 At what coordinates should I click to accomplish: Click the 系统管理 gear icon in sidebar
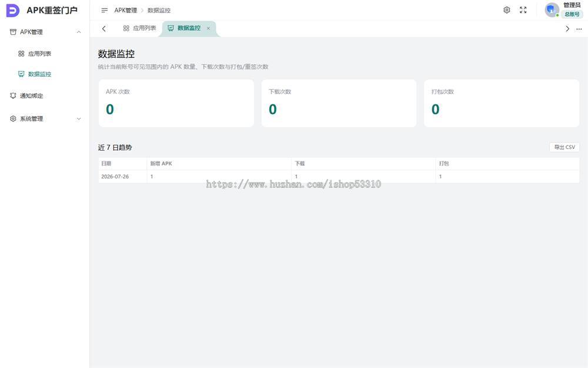click(13, 119)
